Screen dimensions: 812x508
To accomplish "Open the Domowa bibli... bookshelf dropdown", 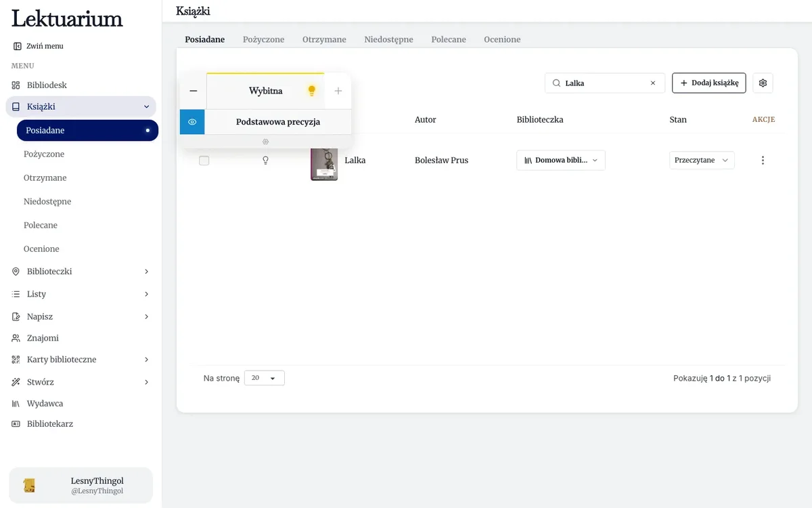I will (561, 161).
